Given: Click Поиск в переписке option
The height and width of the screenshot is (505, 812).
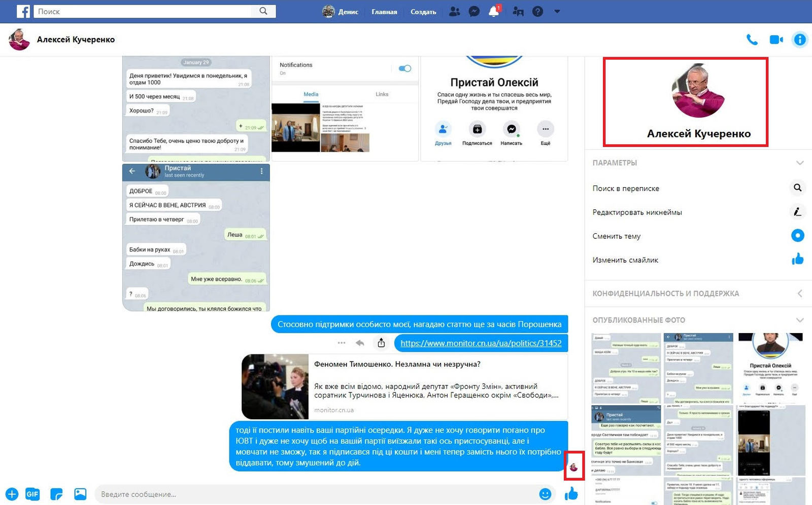Looking at the screenshot, I should pos(626,188).
